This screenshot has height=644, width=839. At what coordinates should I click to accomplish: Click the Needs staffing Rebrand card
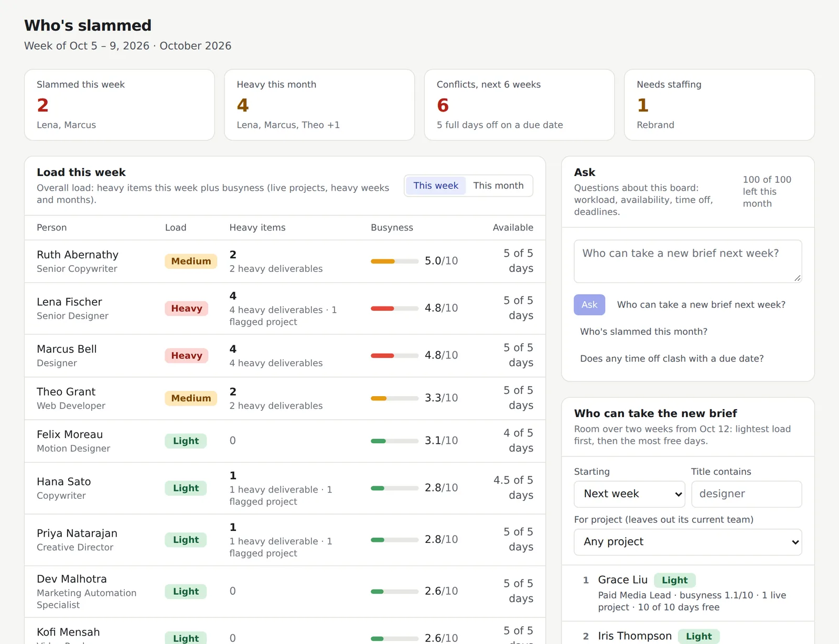(x=719, y=105)
